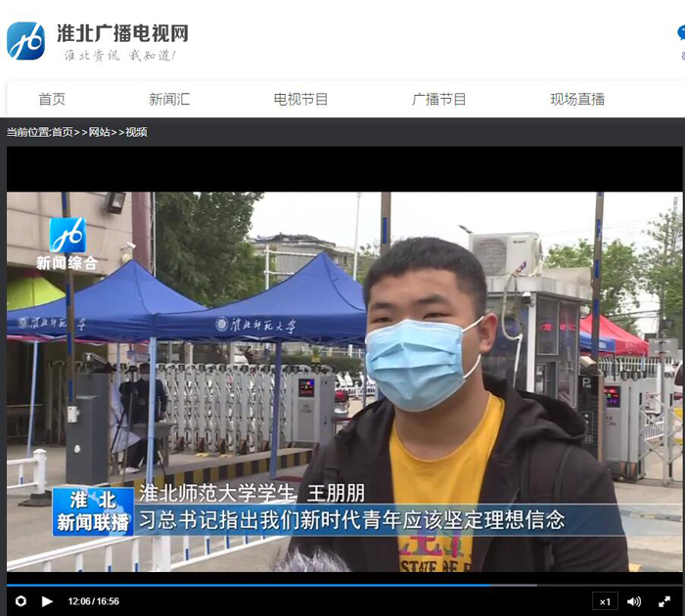Select 广播节目 in the navigation bar
685x616 pixels.
pos(439,99)
